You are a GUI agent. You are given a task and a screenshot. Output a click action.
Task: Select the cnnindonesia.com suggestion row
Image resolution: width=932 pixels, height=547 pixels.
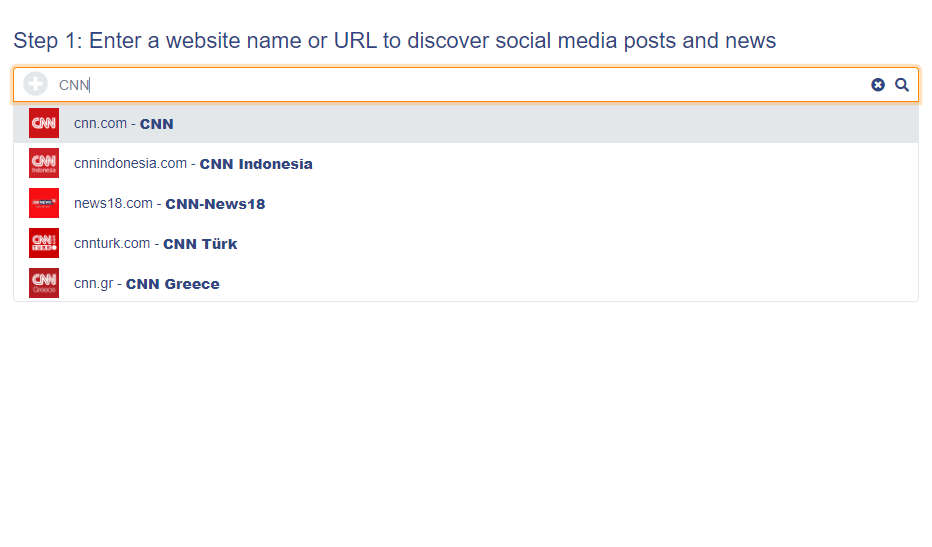coord(466,163)
